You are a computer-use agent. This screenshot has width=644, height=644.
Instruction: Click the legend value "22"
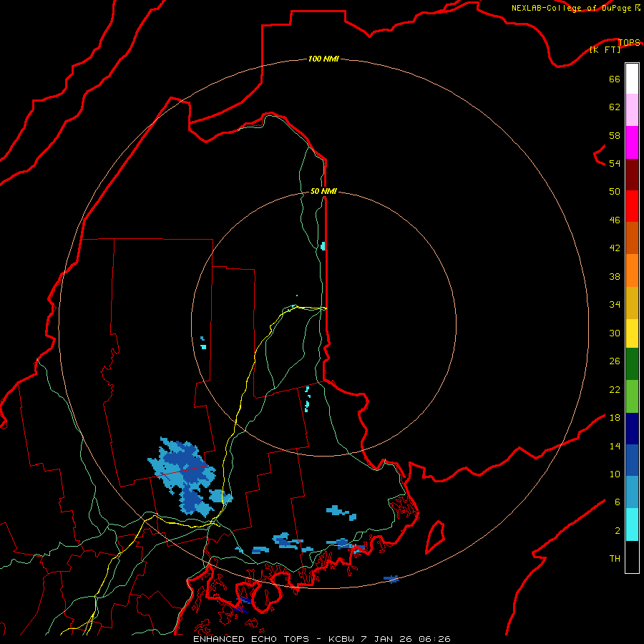615,389
